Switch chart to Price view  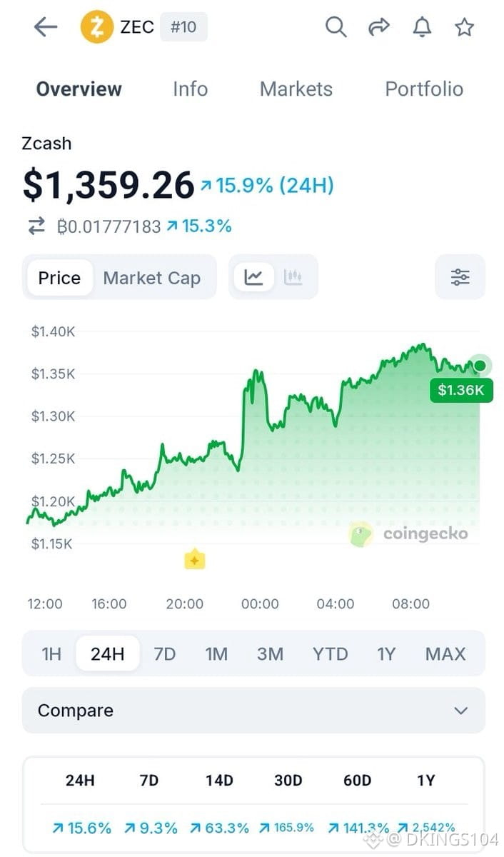tap(59, 278)
